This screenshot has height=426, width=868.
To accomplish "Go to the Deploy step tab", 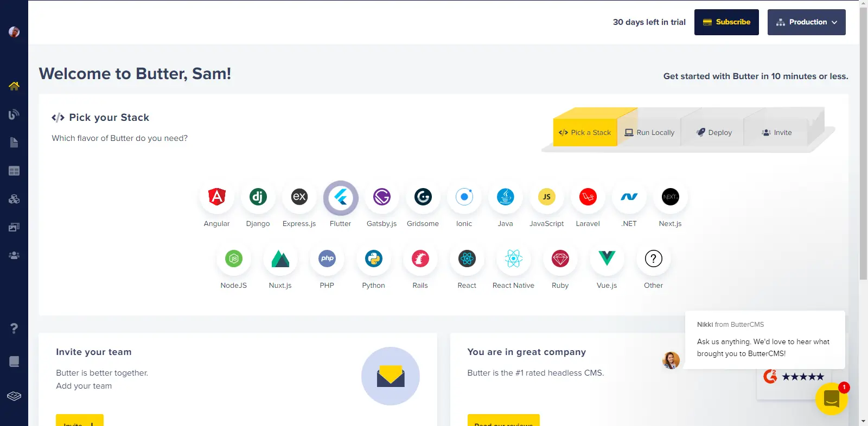I will (x=714, y=132).
